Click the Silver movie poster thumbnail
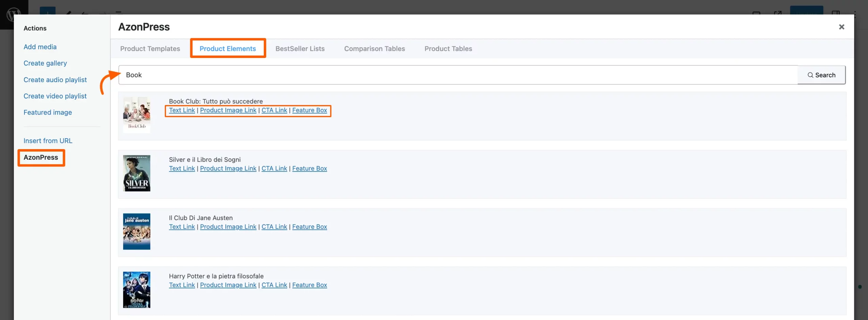The height and width of the screenshot is (320, 868). [x=137, y=173]
